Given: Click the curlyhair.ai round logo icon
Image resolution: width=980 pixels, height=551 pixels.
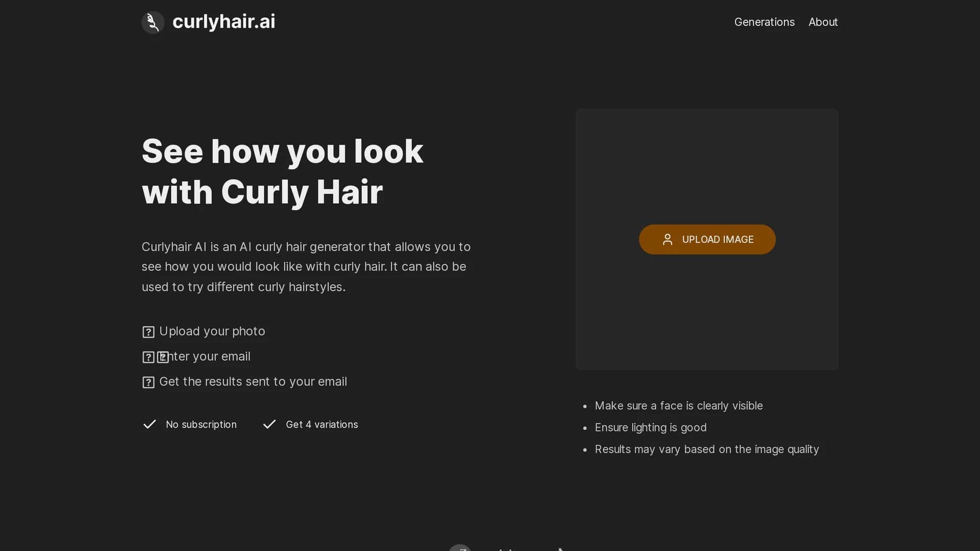Looking at the screenshot, I should [153, 22].
